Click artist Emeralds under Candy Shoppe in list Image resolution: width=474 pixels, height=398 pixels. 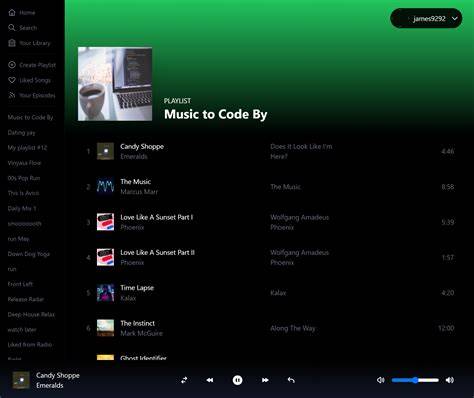point(134,156)
